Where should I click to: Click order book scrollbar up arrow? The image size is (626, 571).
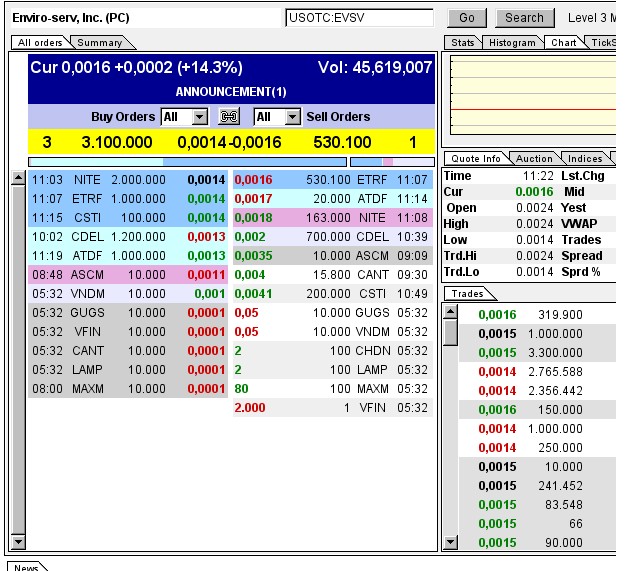click(18, 177)
